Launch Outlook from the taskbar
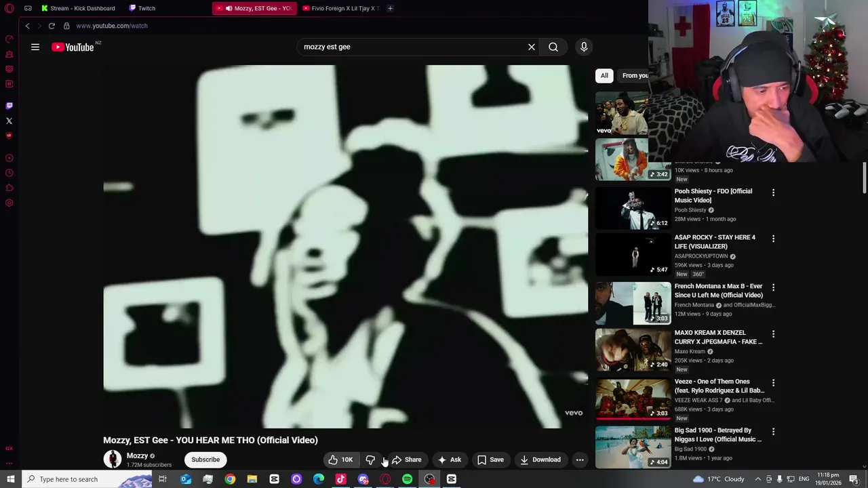 (x=186, y=479)
